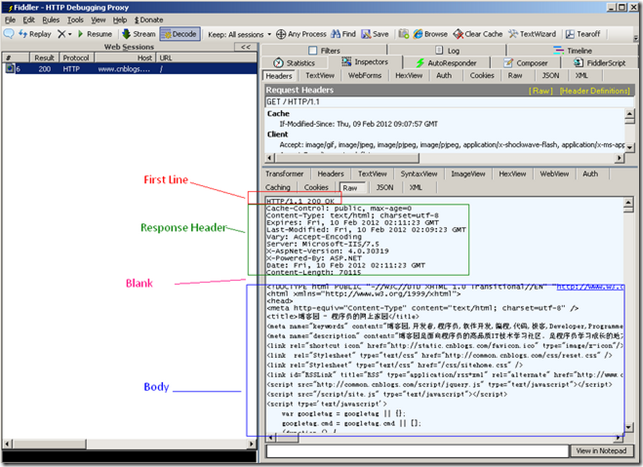Select request Headers inspector tab
Screen dimensions: 643x467
pyautogui.click(x=279, y=76)
